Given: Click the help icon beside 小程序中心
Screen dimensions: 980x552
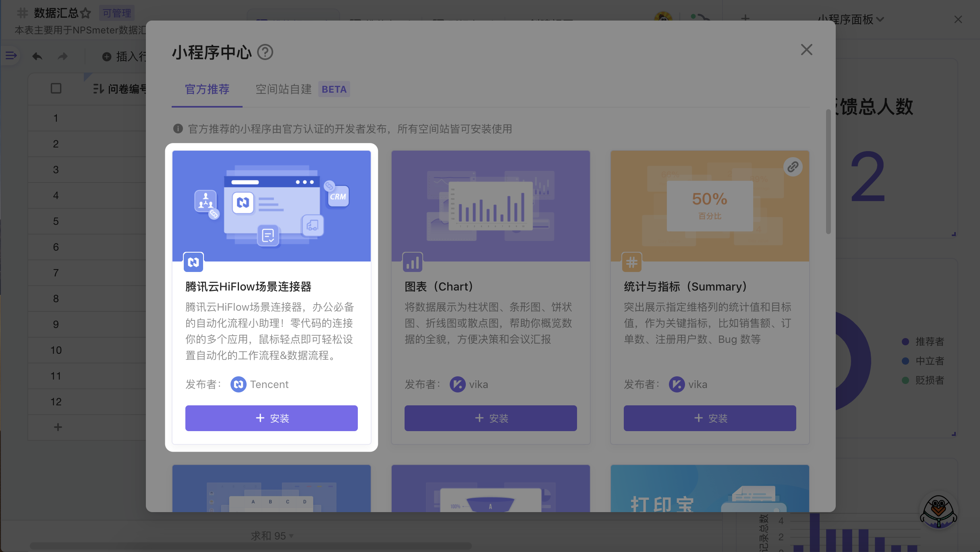Looking at the screenshot, I should click(x=265, y=52).
